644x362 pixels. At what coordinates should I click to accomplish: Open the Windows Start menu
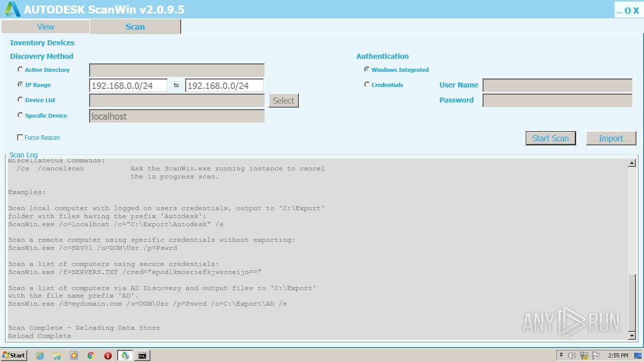pyautogui.click(x=14, y=355)
